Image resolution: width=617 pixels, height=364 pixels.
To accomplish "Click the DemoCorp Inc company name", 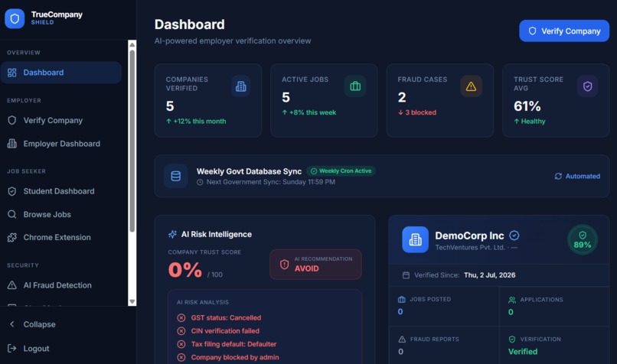I will click(x=469, y=236).
